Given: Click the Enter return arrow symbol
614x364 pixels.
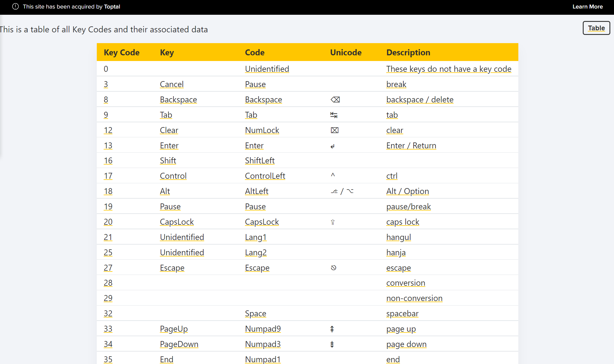Looking at the screenshot, I should tap(332, 146).
